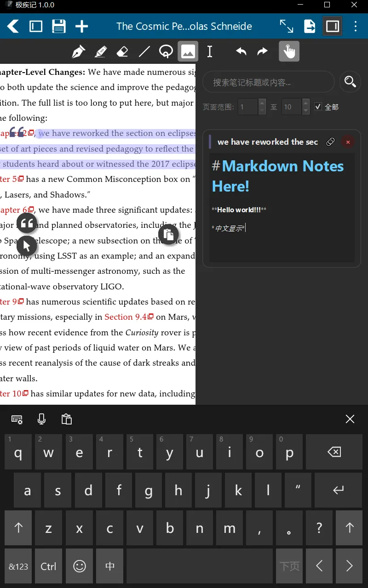
Task: Toggle the hand touch mode
Action: tap(289, 51)
